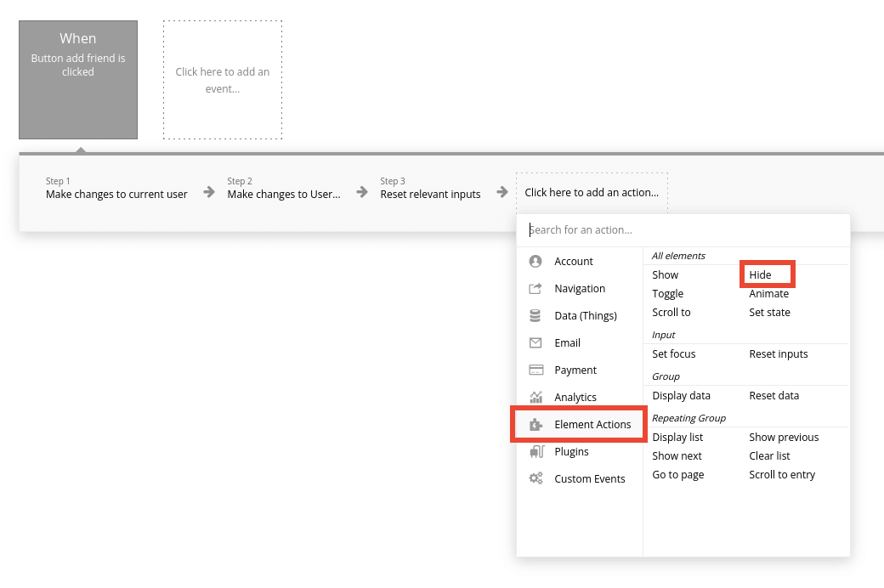Choose the Animate element action

[x=768, y=294]
